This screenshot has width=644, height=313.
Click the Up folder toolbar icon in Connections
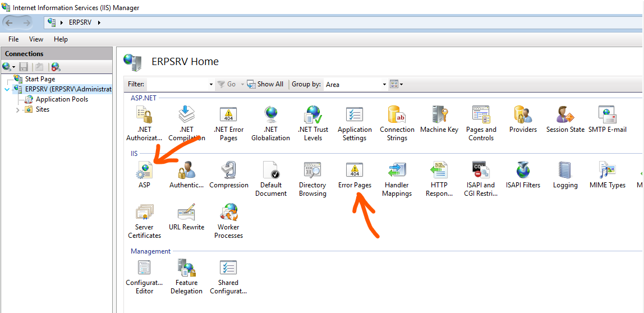(39, 67)
